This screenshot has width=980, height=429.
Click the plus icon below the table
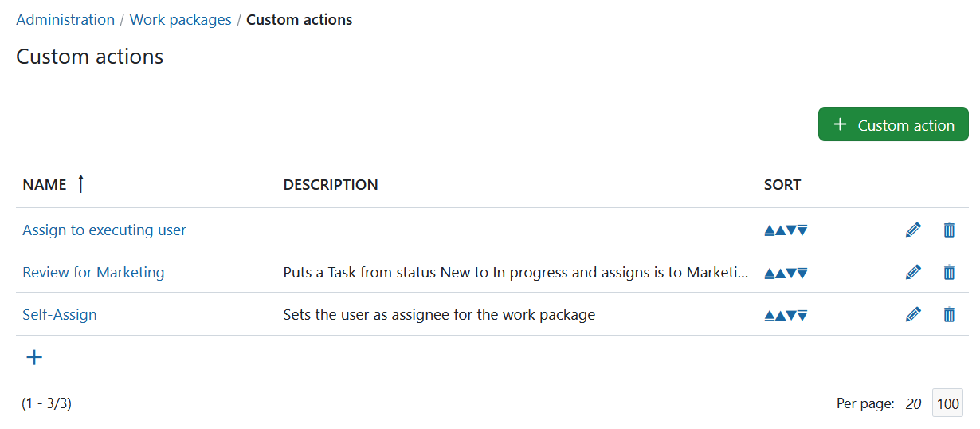pyautogui.click(x=34, y=357)
